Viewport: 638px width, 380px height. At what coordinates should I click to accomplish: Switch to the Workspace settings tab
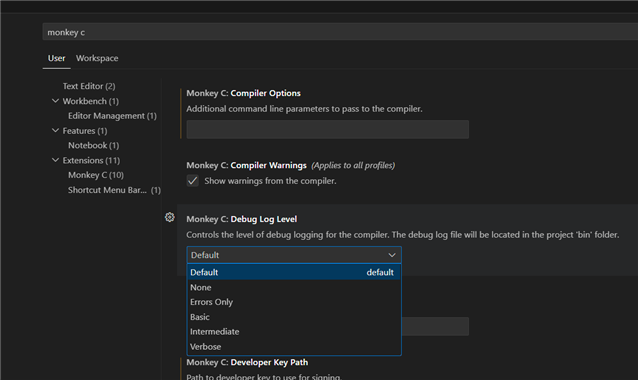click(97, 58)
